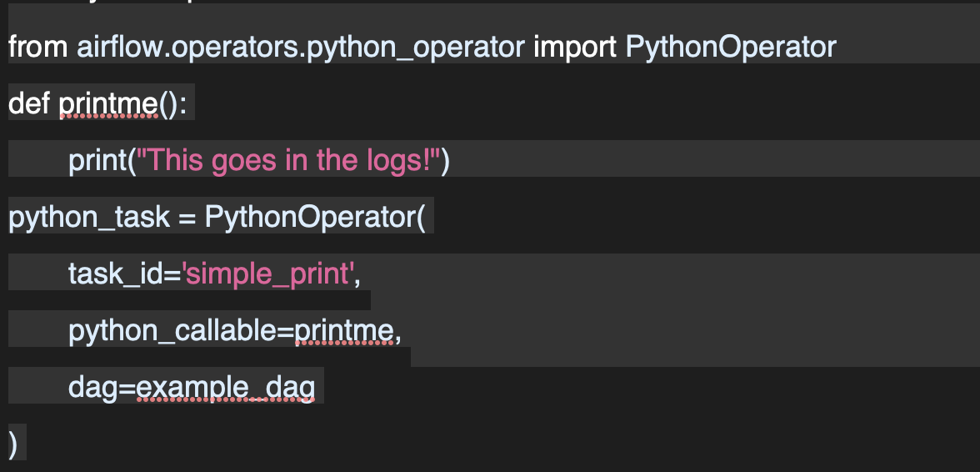This screenshot has height=472, width=980.
Task: Click 'PythonOperator' in the import line
Action: pyautogui.click(x=730, y=47)
